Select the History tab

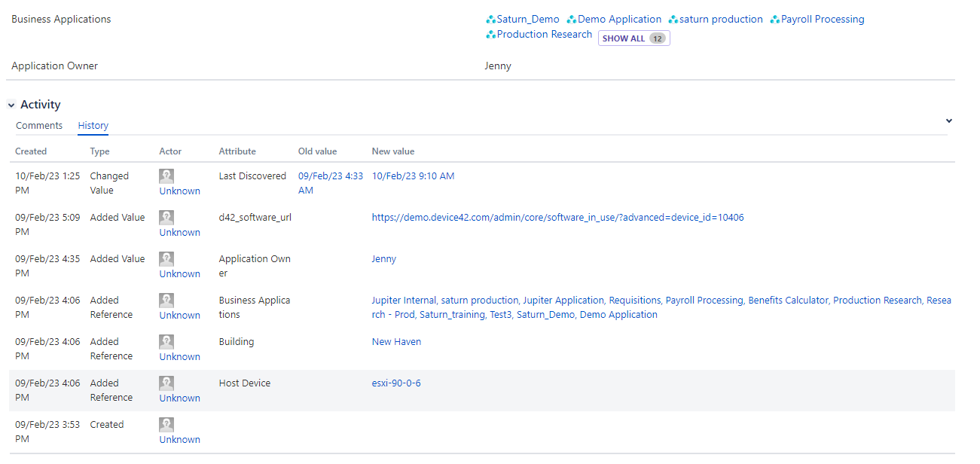point(93,126)
